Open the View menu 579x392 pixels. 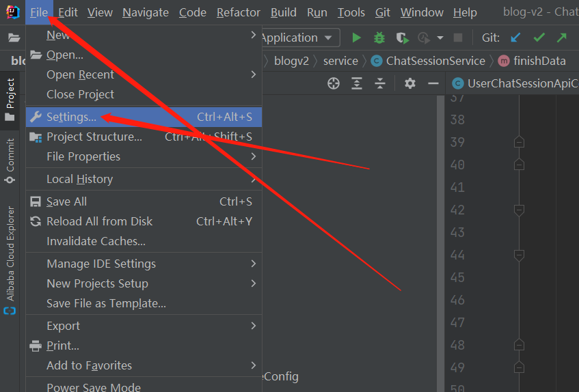tap(100, 12)
